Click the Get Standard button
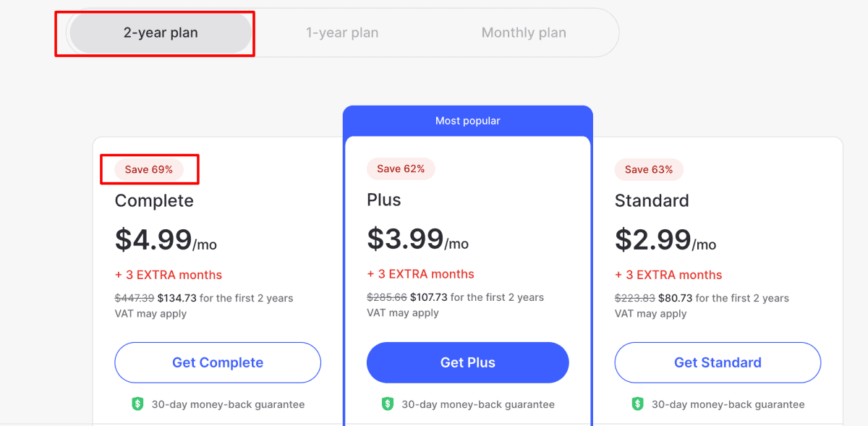The image size is (868, 426). pyautogui.click(x=718, y=362)
